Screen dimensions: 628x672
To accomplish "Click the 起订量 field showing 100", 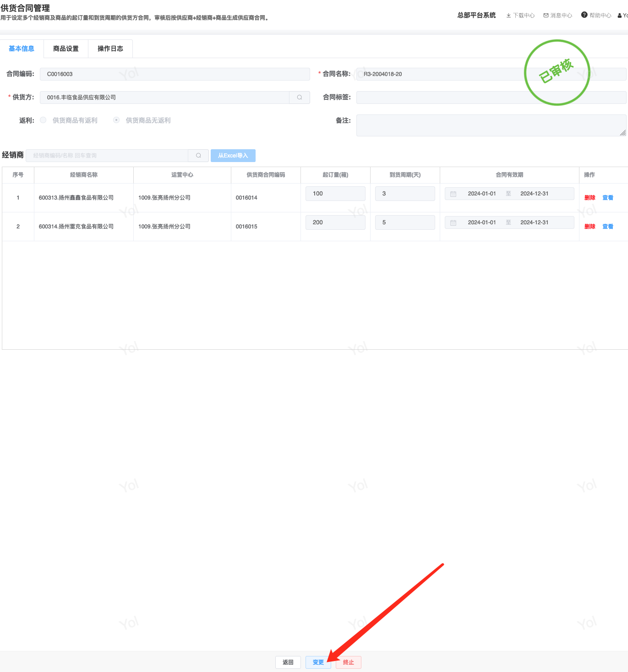I will [x=336, y=194].
